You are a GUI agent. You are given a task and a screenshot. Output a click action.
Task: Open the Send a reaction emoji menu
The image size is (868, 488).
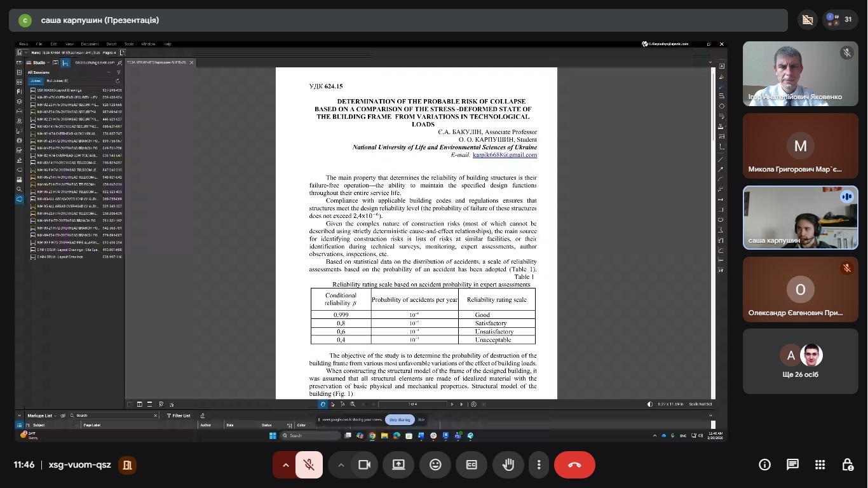click(x=435, y=464)
